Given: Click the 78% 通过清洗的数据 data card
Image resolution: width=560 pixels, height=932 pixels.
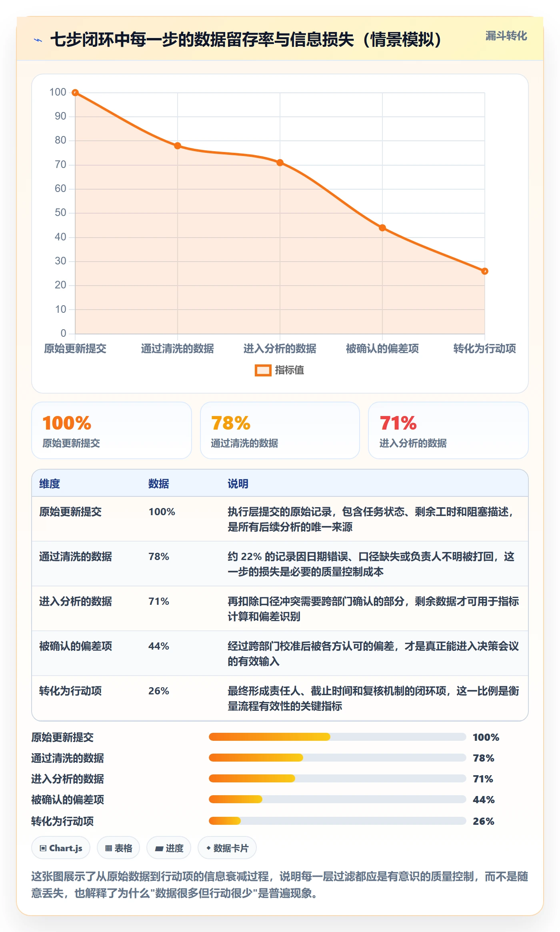Looking at the screenshot, I should 280,430.
